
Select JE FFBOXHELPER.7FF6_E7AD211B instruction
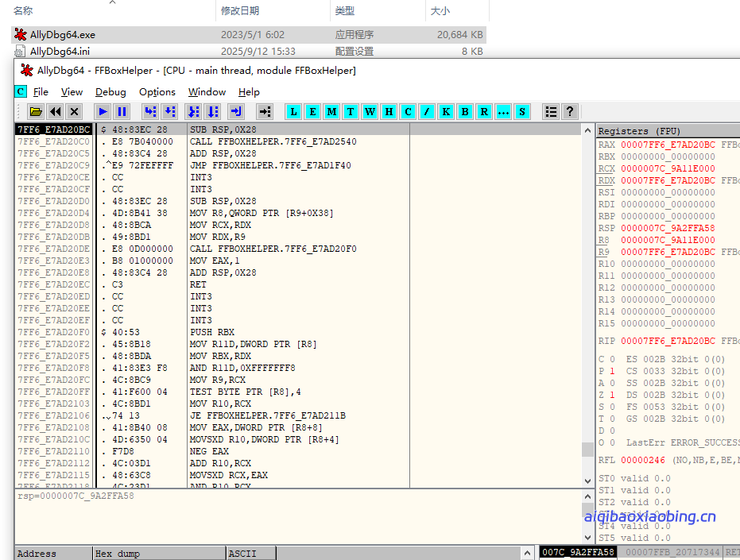pyautogui.click(x=268, y=415)
